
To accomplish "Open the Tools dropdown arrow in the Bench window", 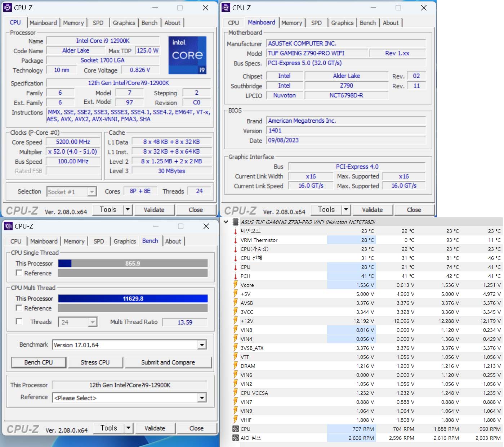I will (128, 428).
